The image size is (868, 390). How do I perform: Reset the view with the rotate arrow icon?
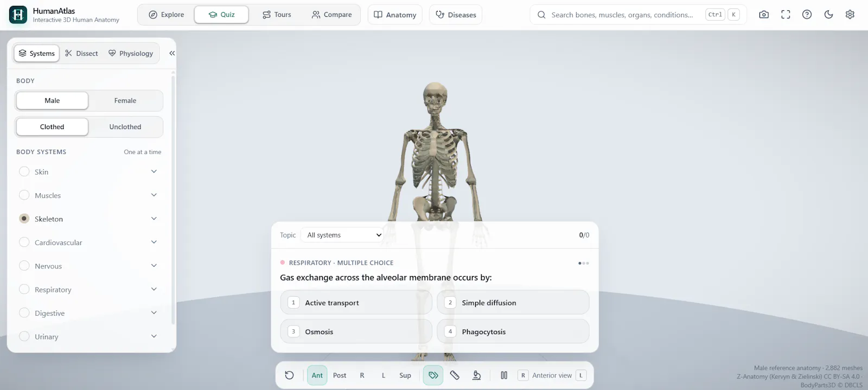coord(289,375)
